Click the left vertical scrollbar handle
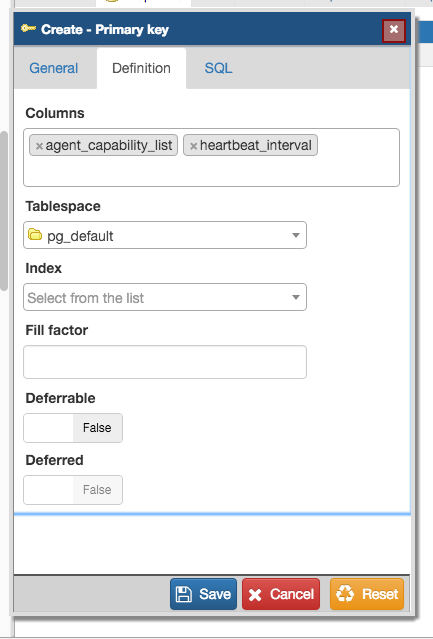This screenshot has width=433, height=639. click(x=4, y=211)
